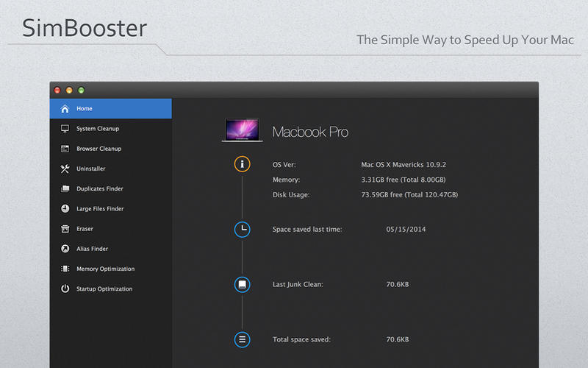Select Large Files Finder label
Image resolution: width=588 pixels, height=368 pixels.
(100, 209)
